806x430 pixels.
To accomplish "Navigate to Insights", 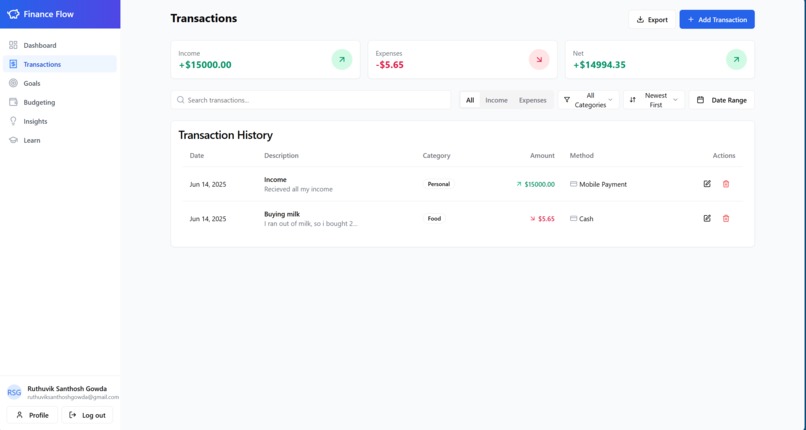I will [x=60, y=121].
